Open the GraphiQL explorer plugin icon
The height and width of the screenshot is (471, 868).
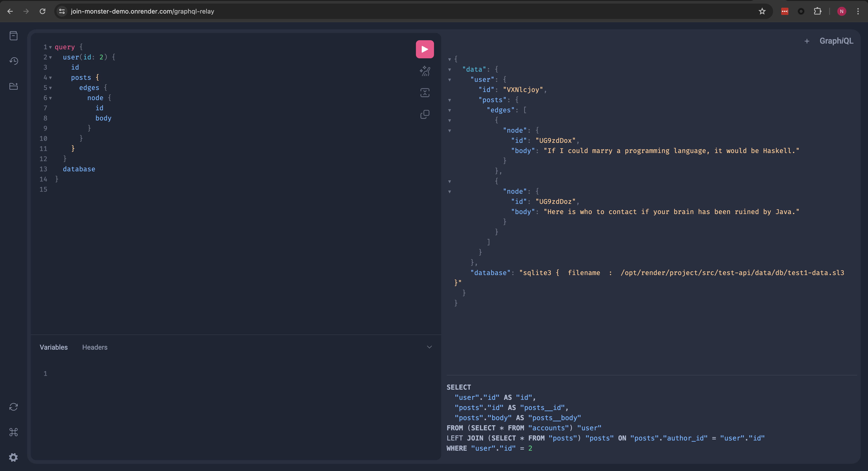[14, 86]
